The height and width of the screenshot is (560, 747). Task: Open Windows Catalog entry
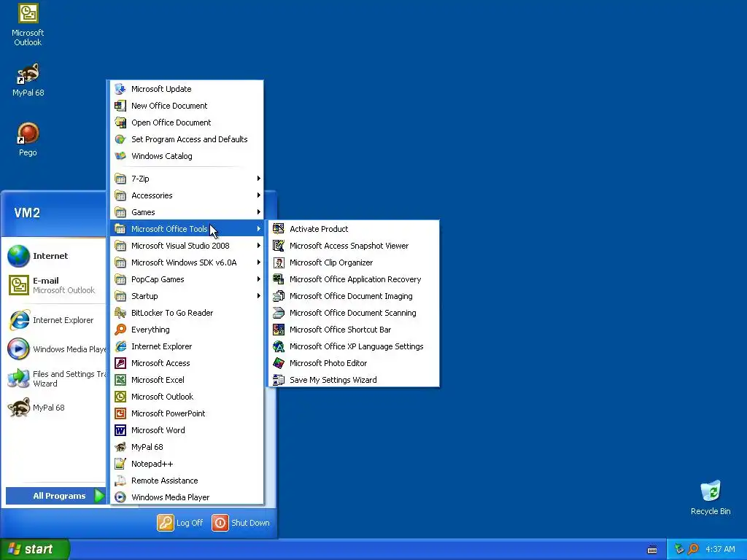click(x=187, y=156)
